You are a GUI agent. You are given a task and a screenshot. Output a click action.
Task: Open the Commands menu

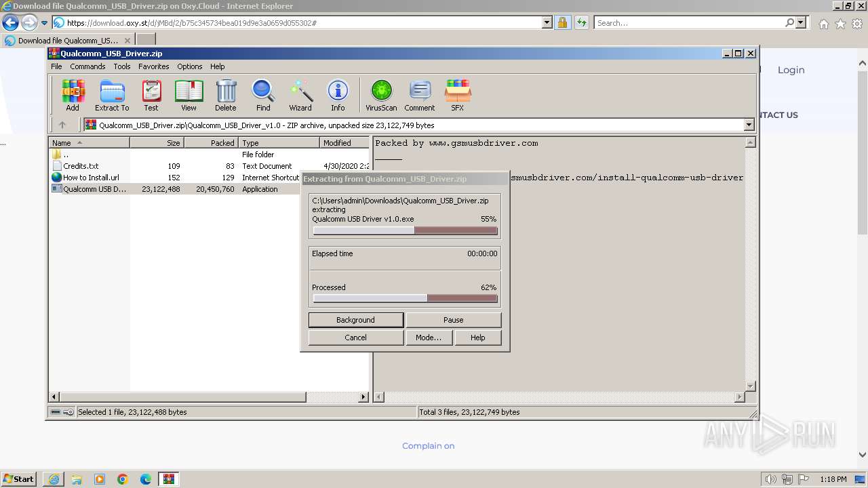point(87,66)
